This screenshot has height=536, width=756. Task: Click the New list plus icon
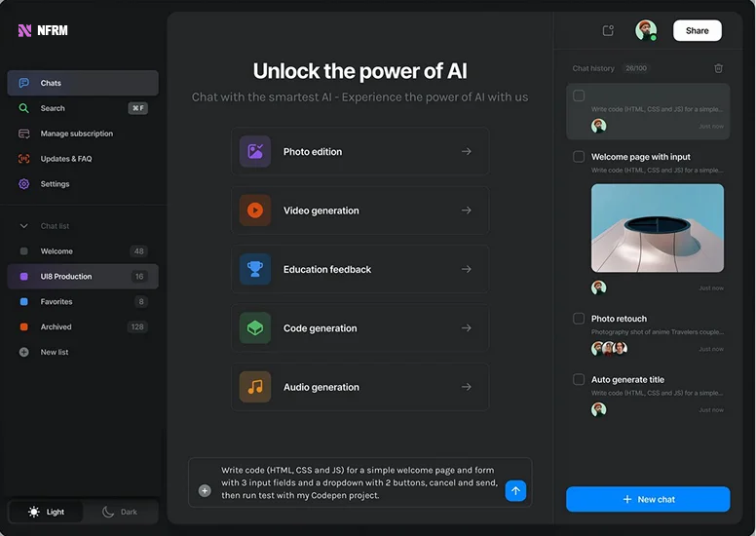23,352
